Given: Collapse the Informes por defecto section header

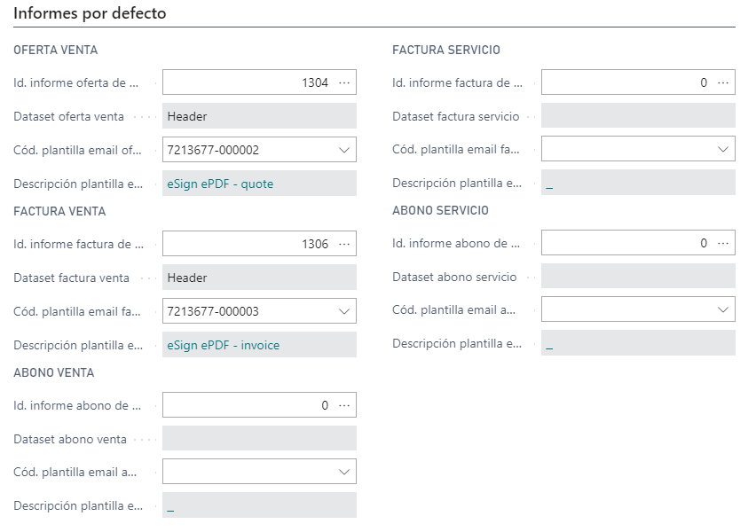Looking at the screenshot, I should [90, 13].
